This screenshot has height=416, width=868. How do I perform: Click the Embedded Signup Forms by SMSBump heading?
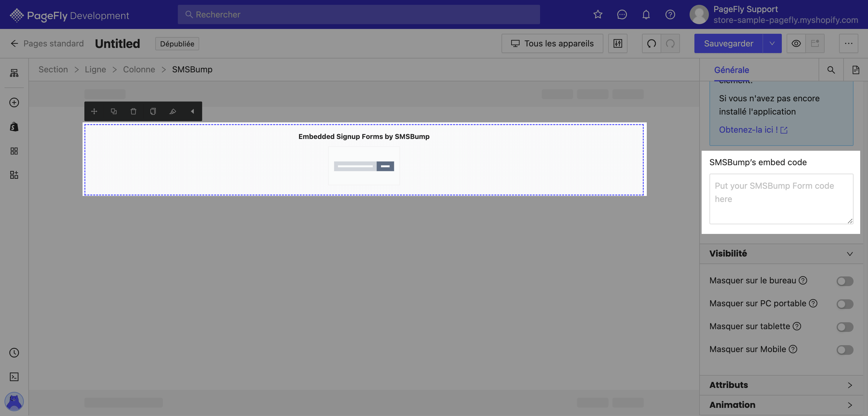coord(364,137)
